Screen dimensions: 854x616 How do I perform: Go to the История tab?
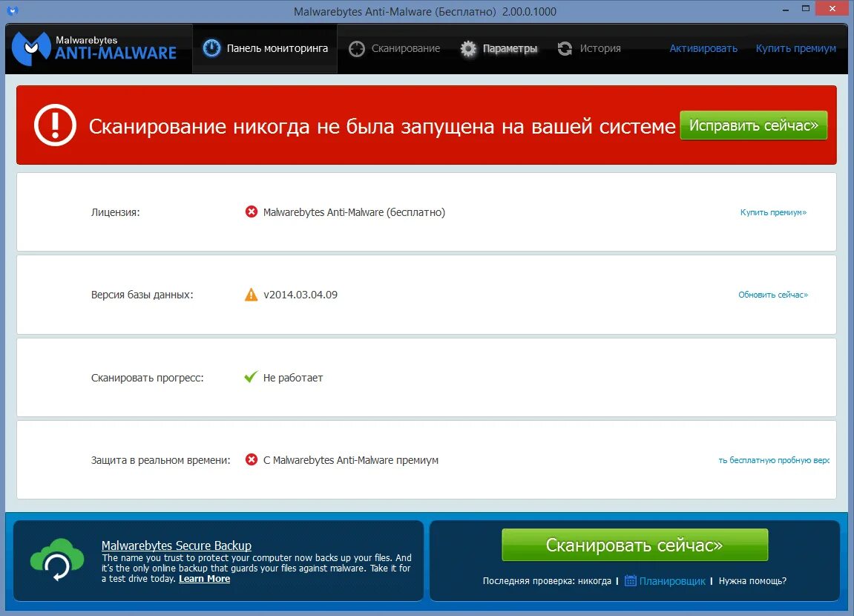(x=589, y=48)
